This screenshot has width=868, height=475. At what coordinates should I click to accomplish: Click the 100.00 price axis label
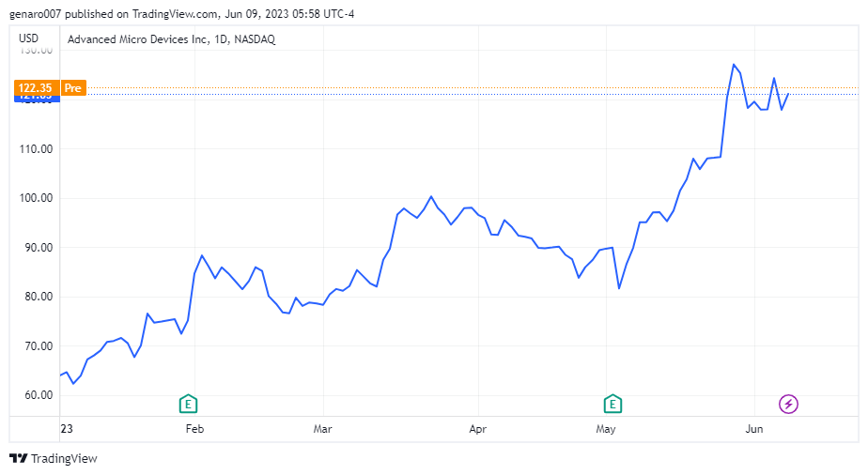[37, 198]
